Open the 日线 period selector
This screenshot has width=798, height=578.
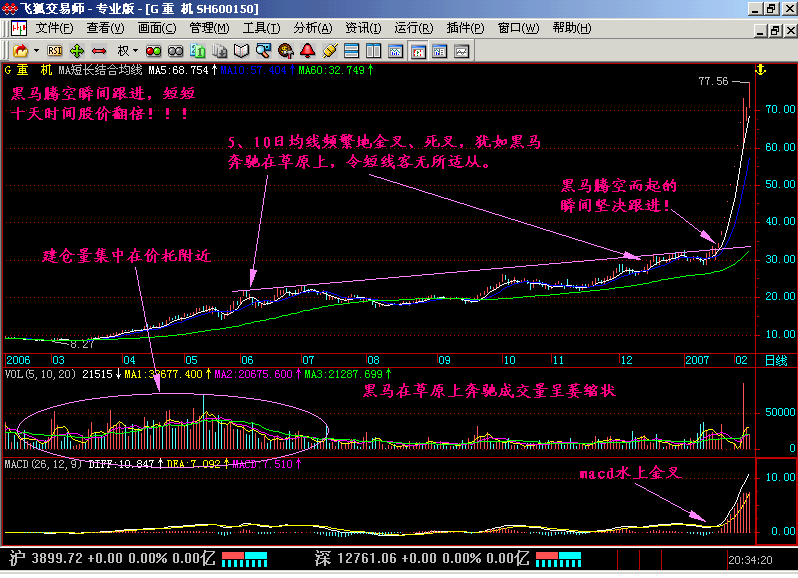pos(775,359)
